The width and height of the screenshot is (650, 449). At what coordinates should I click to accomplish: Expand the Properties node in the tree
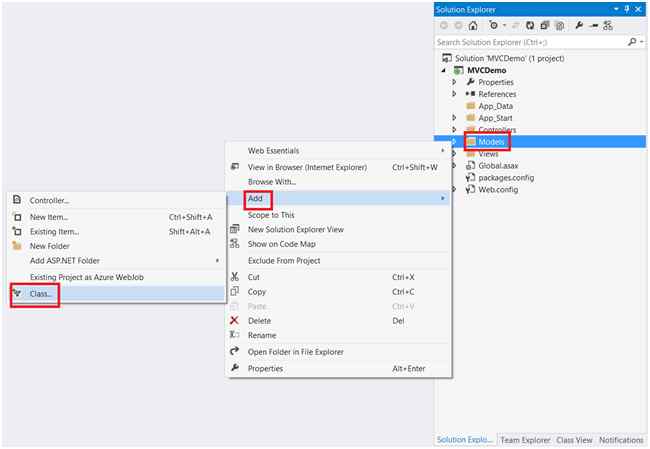click(454, 82)
